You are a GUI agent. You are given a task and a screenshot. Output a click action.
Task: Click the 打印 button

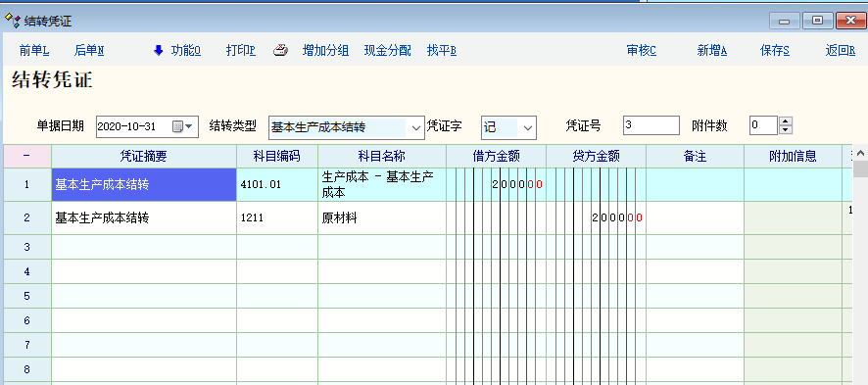tap(241, 51)
